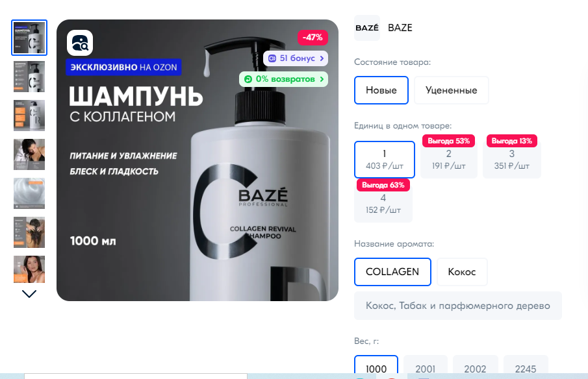View the shampoo texture swatch thumbnail
The width and height of the screenshot is (588, 379).
coord(29,193)
